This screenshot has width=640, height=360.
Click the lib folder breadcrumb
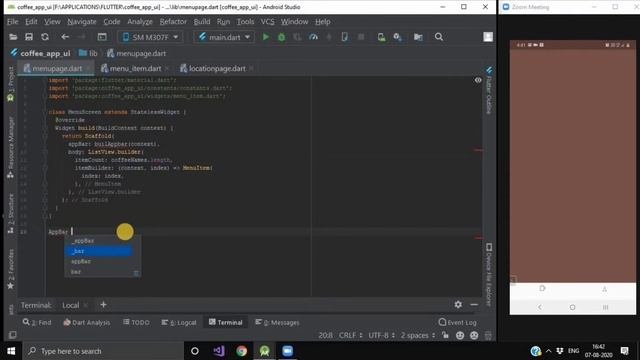(x=88, y=53)
